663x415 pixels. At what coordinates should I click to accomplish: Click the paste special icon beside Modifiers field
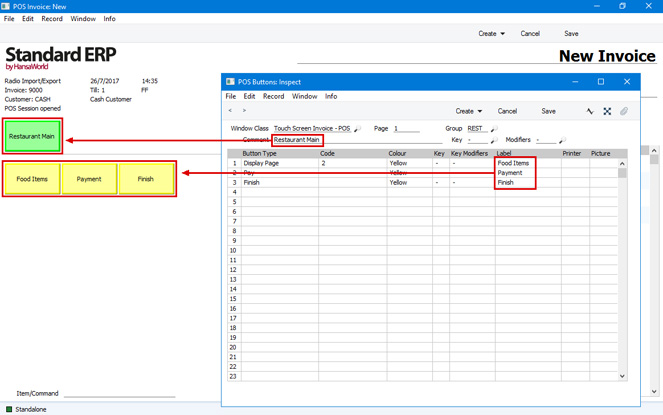pyautogui.click(x=562, y=141)
